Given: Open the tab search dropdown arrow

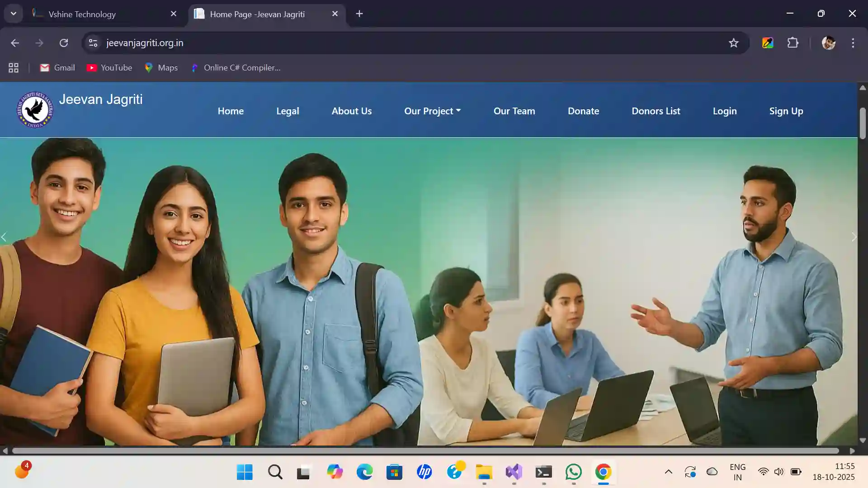Looking at the screenshot, I should (13, 14).
